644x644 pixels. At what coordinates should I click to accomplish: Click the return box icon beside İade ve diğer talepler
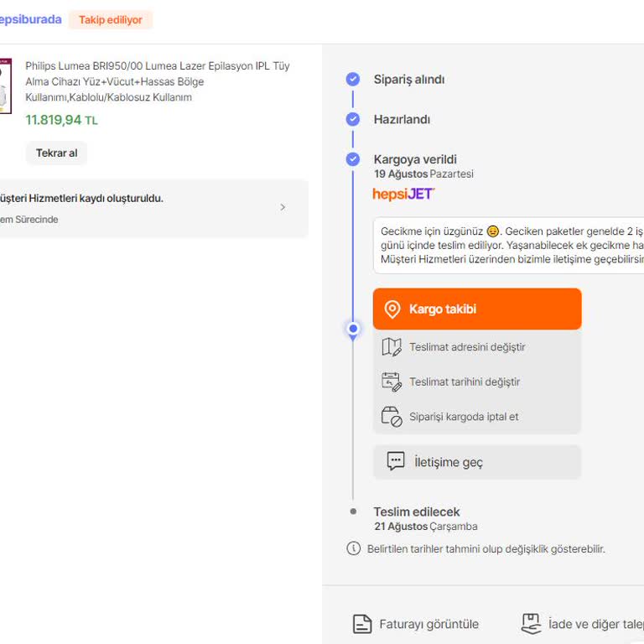click(531, 624)
